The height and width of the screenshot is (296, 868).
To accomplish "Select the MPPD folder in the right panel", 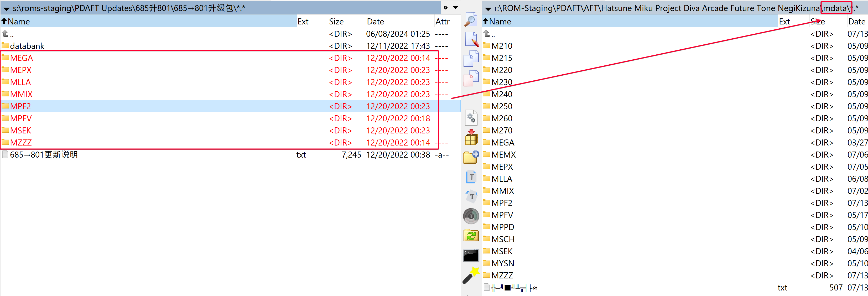I will coord(675,227).
